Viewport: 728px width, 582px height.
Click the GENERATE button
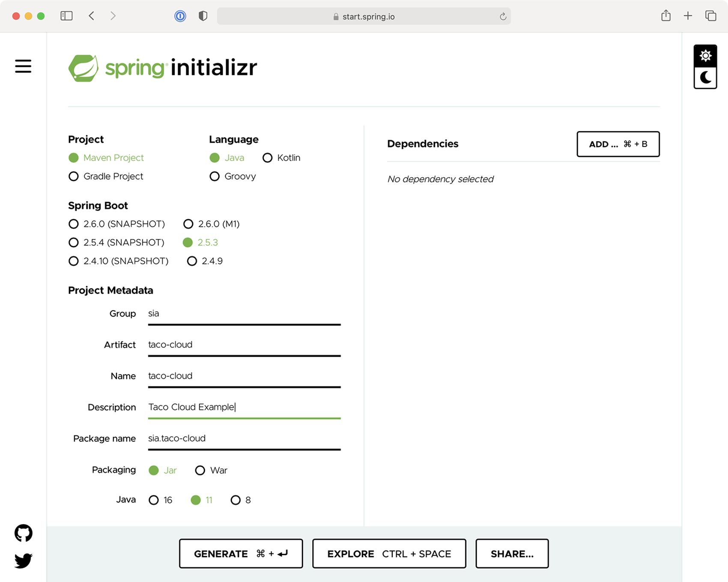(x=241, y=554)
